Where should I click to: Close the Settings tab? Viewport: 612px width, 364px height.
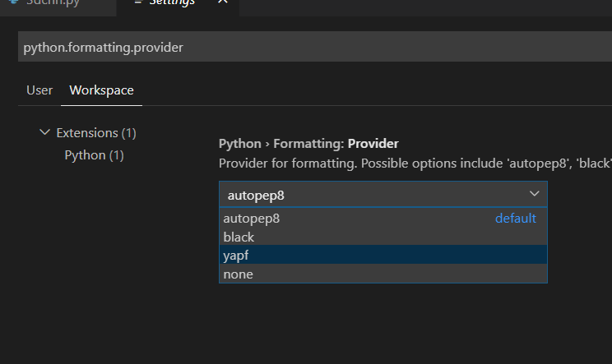point(222,2)
